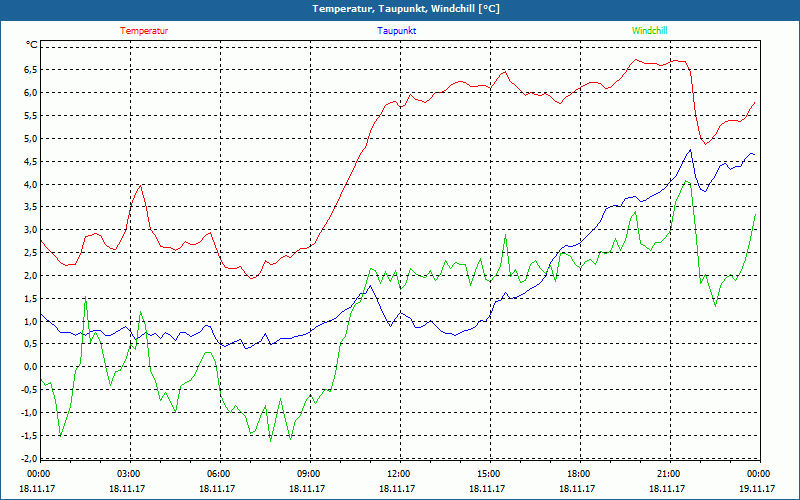
Task: Click the 15:00 time axis label
Action: point(488,474)
